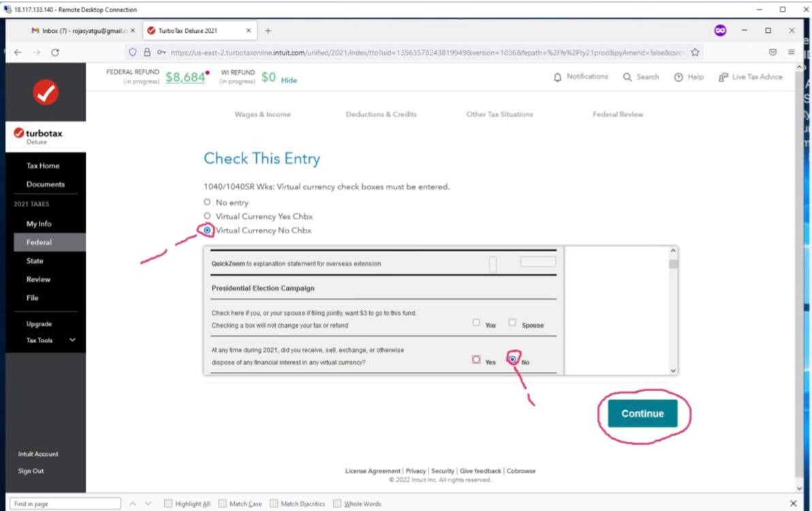The width and height of the screenshot is (812, 511).
Task: Open the License Agreement footer link
Action: tap(373, 471)
